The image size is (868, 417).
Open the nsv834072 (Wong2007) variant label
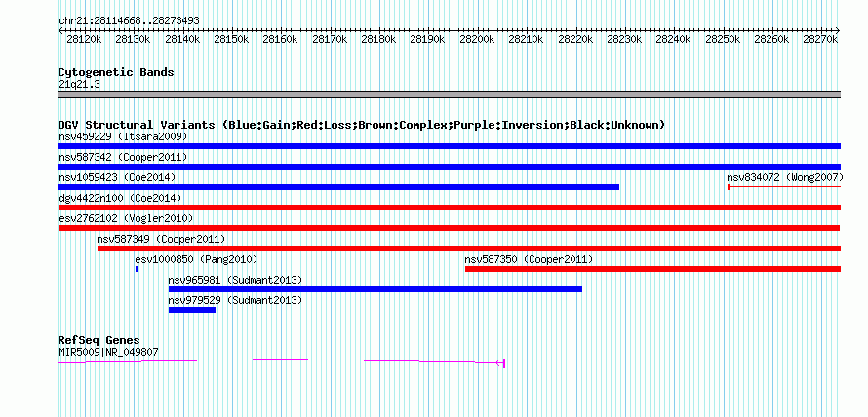click(785, 178)
